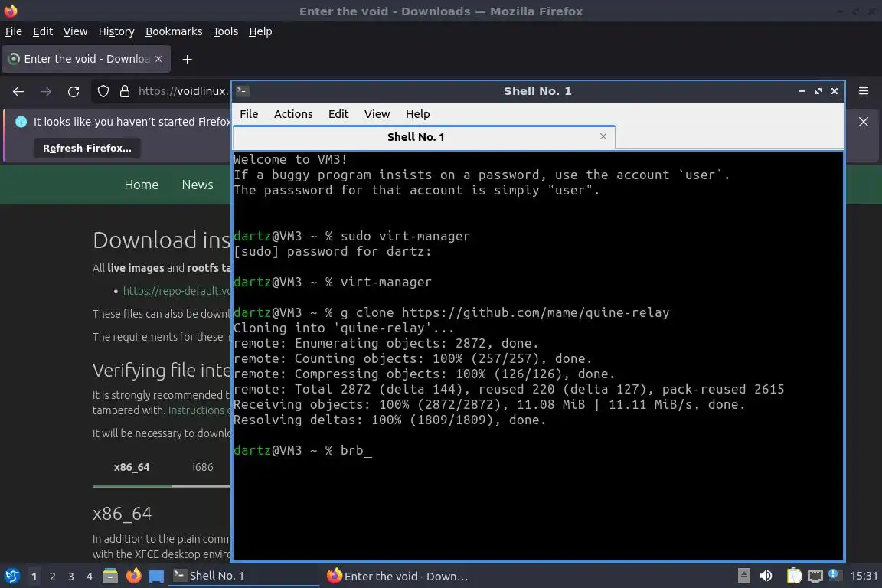Click the tracking protection shield icon
This screenshot has height=588, width=882.
click(103, 91)
